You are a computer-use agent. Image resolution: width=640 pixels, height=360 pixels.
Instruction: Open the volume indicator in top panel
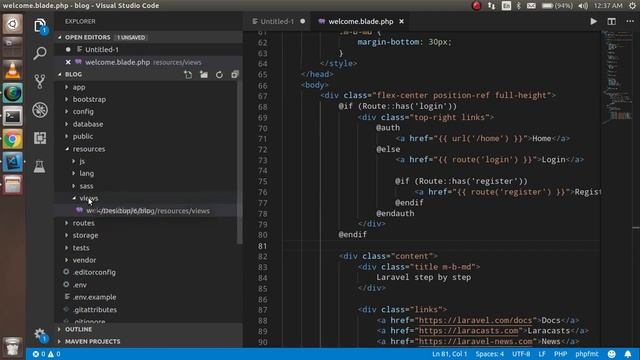point(583,6)
